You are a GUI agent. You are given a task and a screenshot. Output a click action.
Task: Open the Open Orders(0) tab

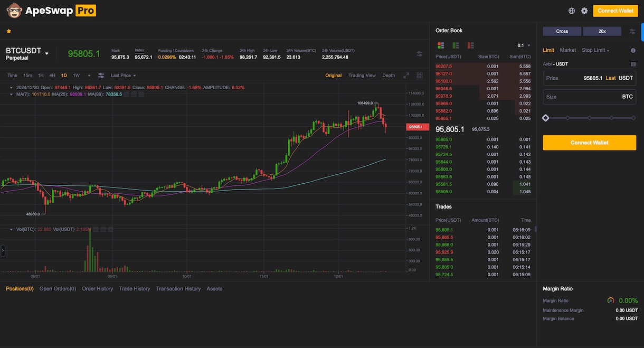coord(58,289)
